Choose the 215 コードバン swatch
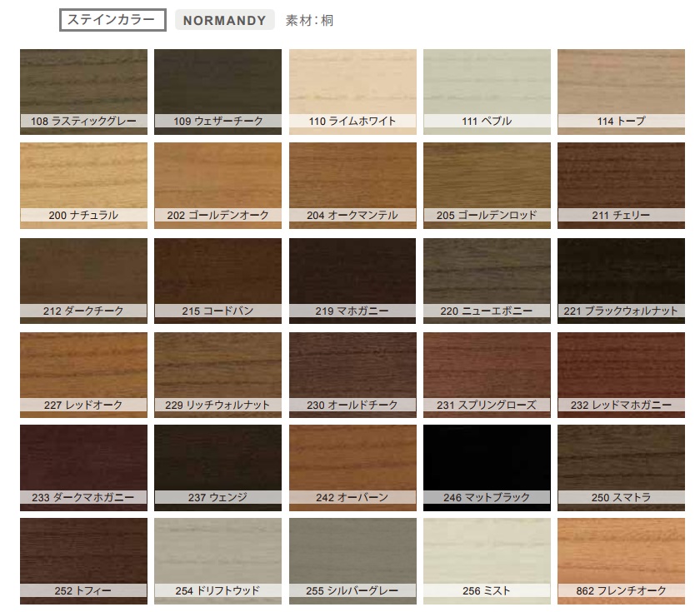 pyautogui.click(x=217, y=281)
